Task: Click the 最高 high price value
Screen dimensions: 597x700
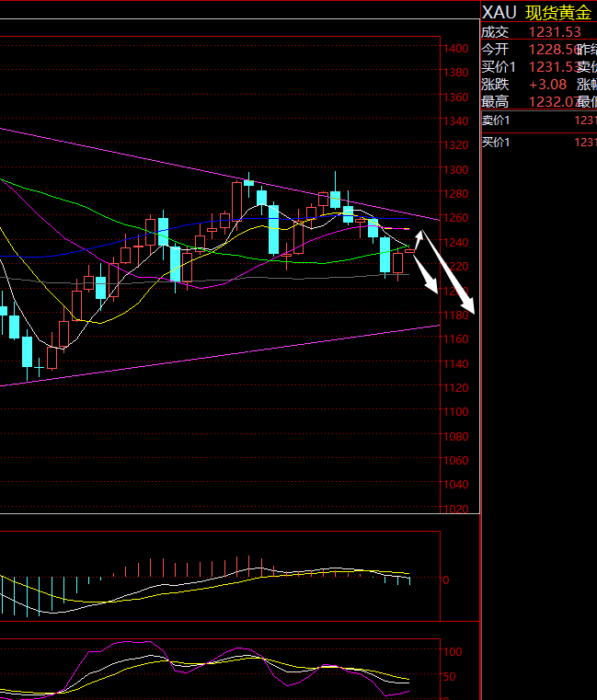Action: click(551, 101)
